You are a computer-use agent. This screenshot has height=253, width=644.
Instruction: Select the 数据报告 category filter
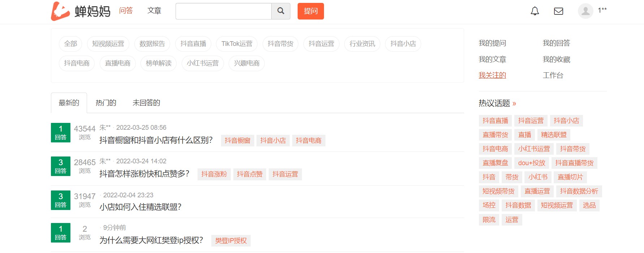tap(152, 44)
